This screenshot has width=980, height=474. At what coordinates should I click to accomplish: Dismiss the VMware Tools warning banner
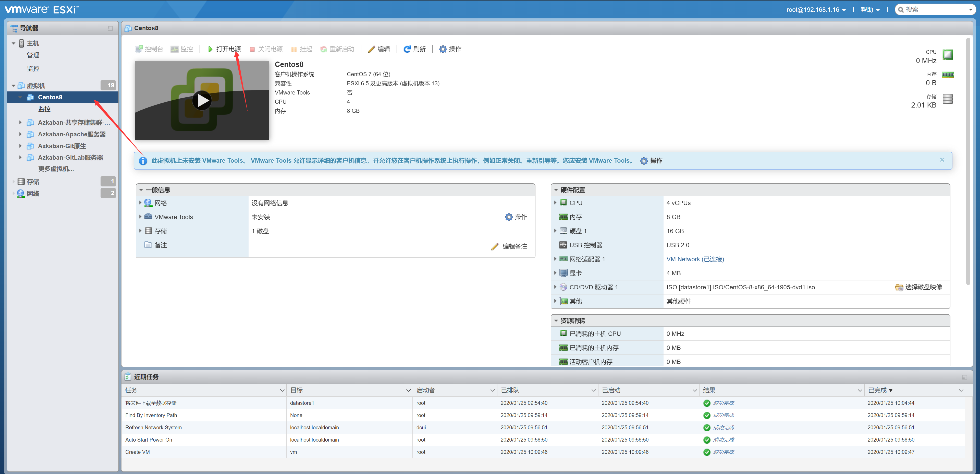point(942,160)
